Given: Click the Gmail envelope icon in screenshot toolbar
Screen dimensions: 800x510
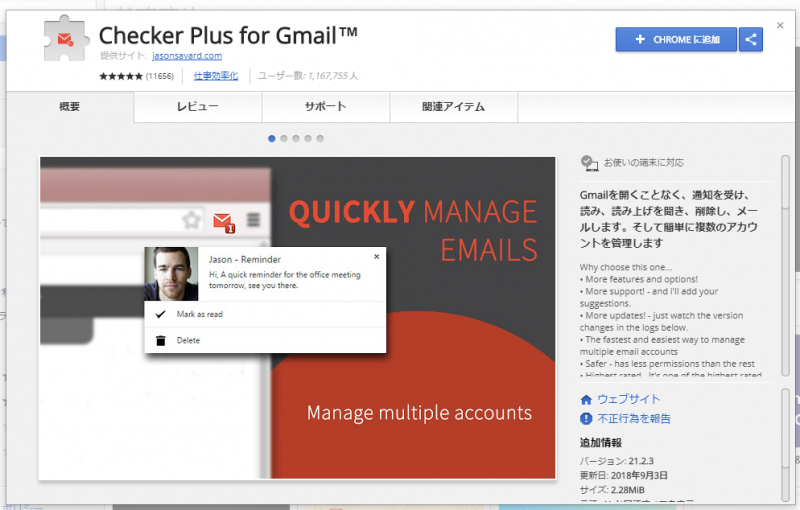Looking at the screenshot, I should (223, 222).
